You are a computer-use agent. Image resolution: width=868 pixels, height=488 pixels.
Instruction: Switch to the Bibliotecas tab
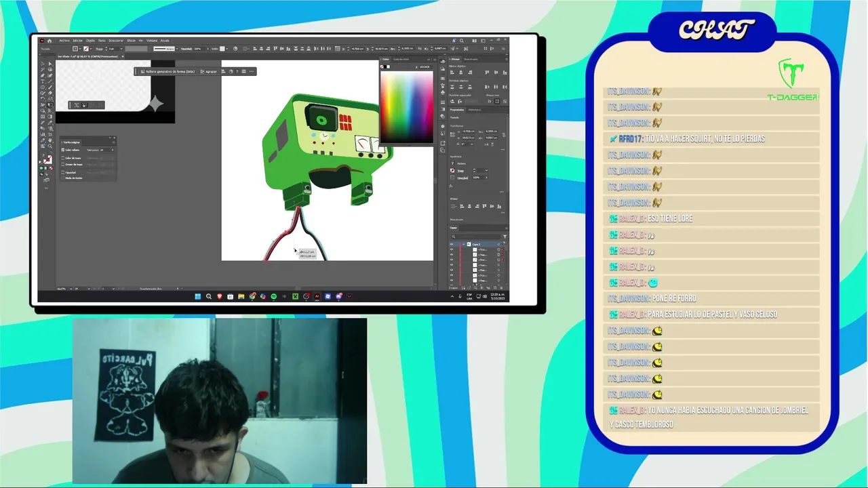(473, 110)
